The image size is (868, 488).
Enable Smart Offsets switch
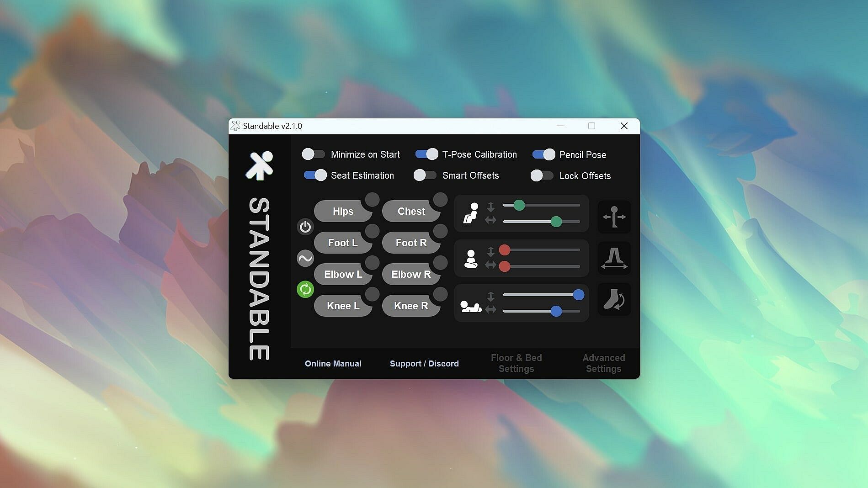(425, 175)
